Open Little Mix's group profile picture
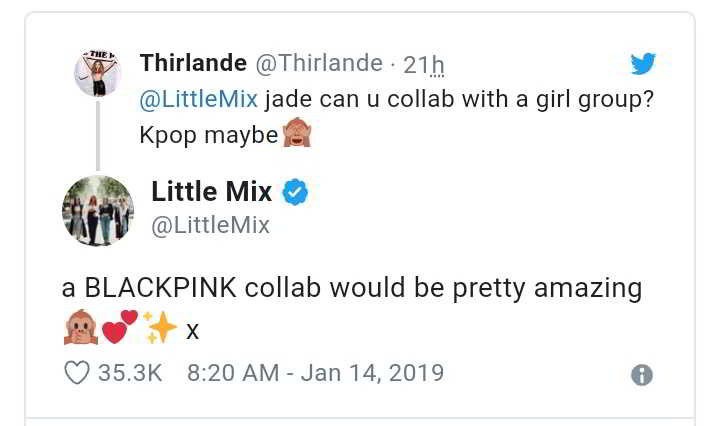 [98, 210]
